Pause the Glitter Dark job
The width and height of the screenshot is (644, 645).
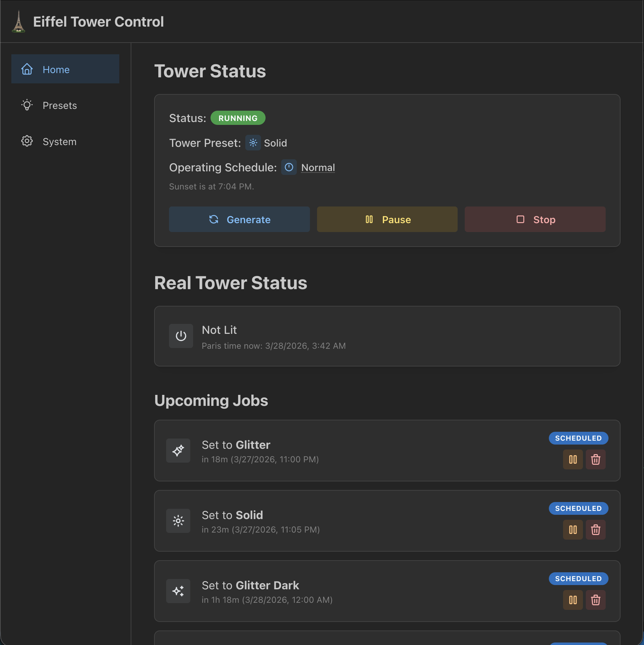pos(573,600)
